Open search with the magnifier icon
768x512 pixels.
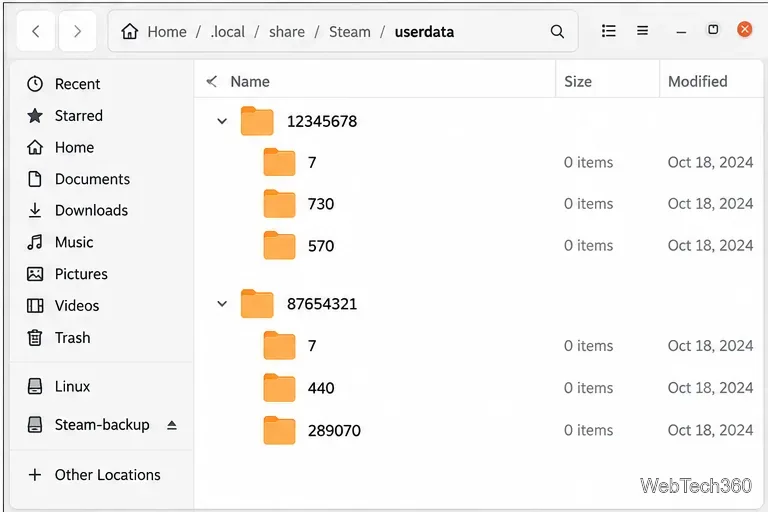557,31
